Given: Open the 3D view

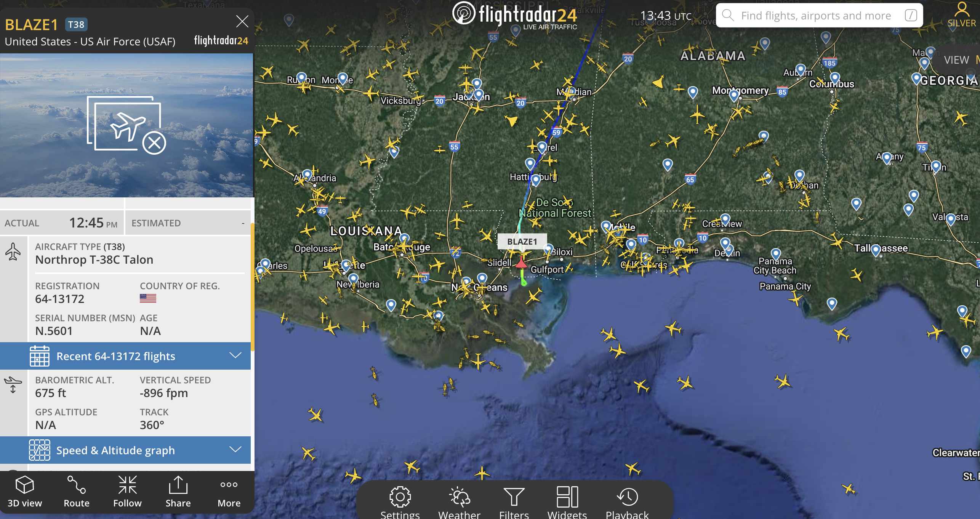Looking at the screenshot, I should pos(25,492).
